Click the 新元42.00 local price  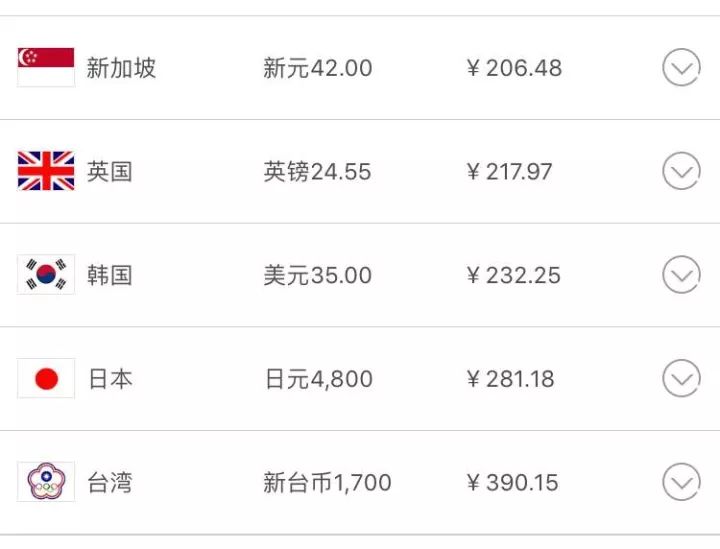click(x=317, y=68)
